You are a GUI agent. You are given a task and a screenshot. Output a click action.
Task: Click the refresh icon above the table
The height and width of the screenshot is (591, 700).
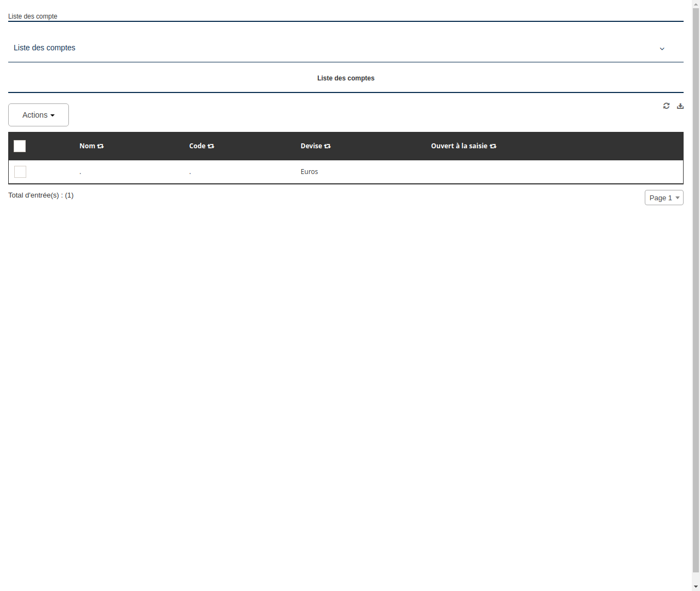click(666, 106)
